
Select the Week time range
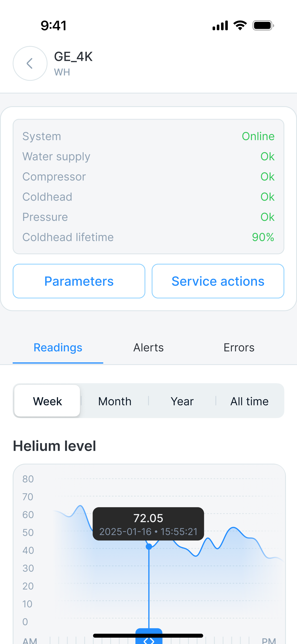click(47, 401)
